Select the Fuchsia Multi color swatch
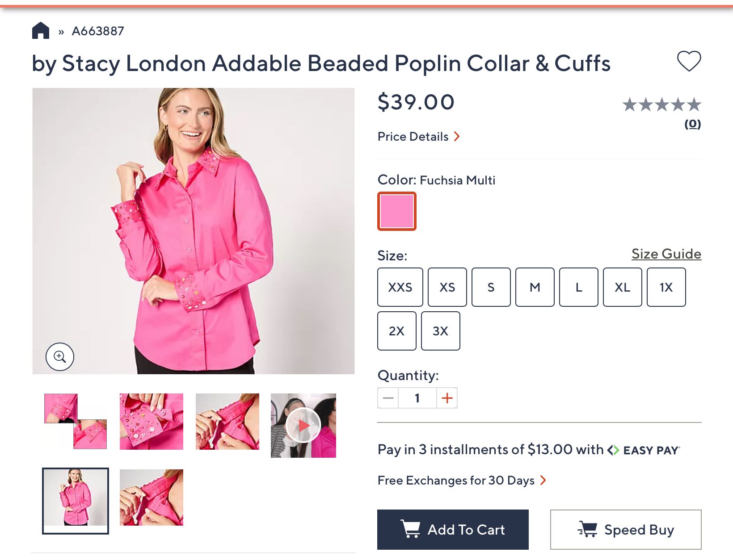Image resolution: width=733 pixels, height=560 pixels. (397, 211)
